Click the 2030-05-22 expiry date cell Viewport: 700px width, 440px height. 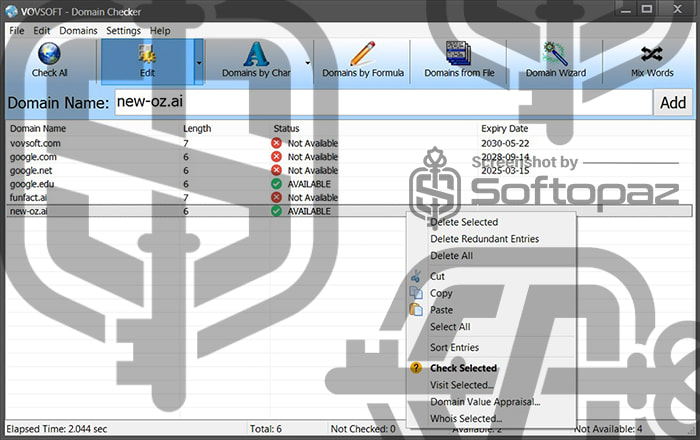505,143
